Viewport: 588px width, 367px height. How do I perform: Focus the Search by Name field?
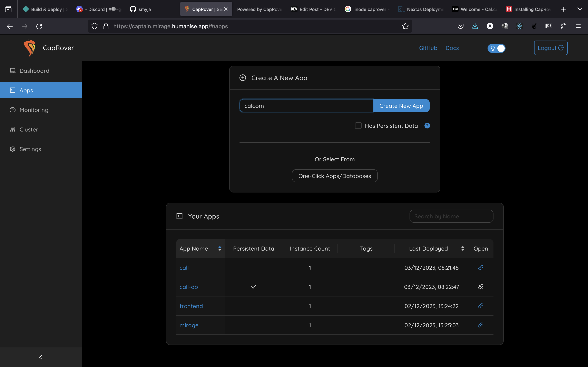click(451, 216)
